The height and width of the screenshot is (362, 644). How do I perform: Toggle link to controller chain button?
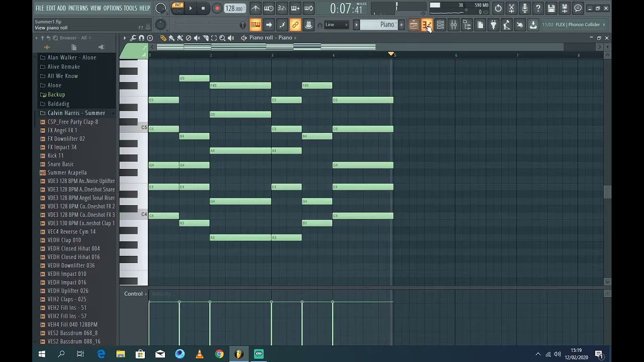(295, 25)
